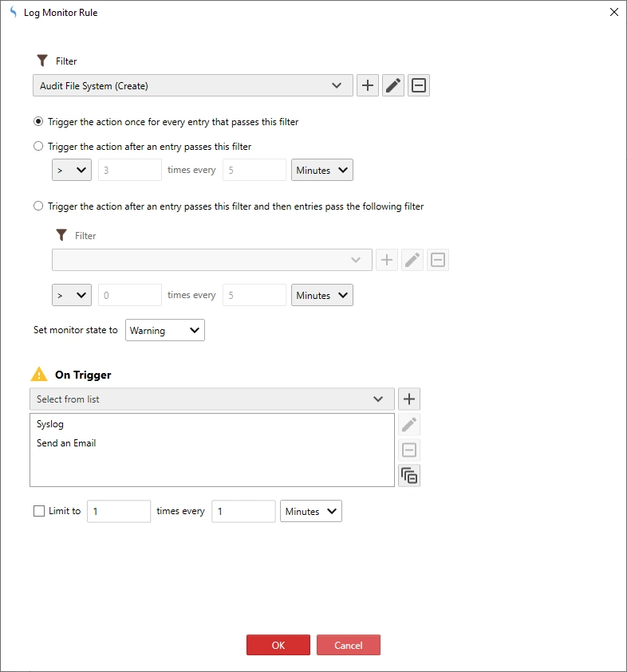627x672 pixels.
Task: Click the add filter plus icon
Action: [367, 85]
